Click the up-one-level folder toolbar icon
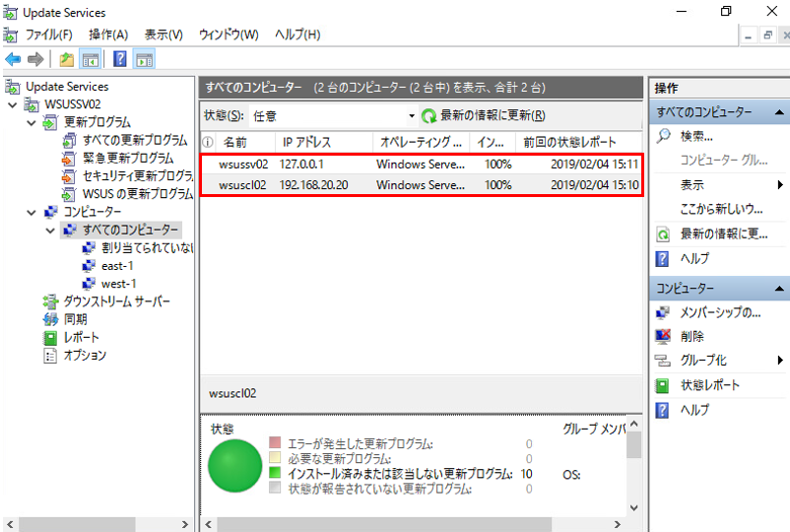This screenshot has width=790, height=532. [67, 59]
